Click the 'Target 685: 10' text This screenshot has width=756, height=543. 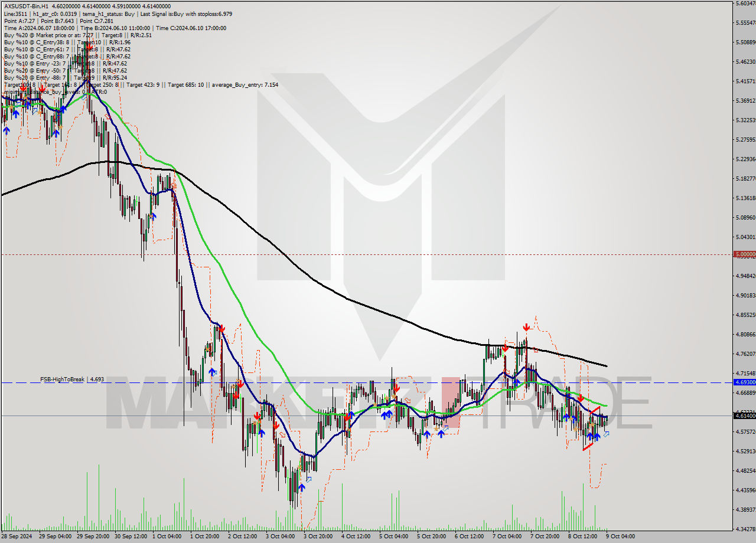[185, 84]
